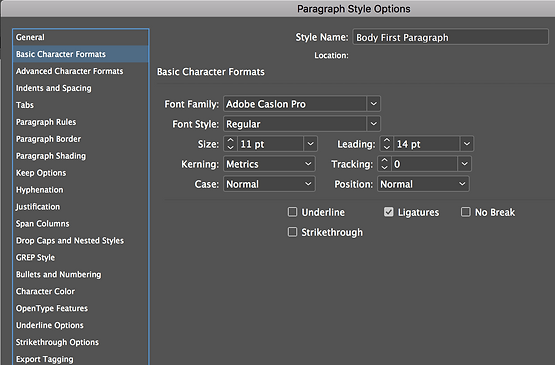Enable the No Break checkbox

(466, 212)
